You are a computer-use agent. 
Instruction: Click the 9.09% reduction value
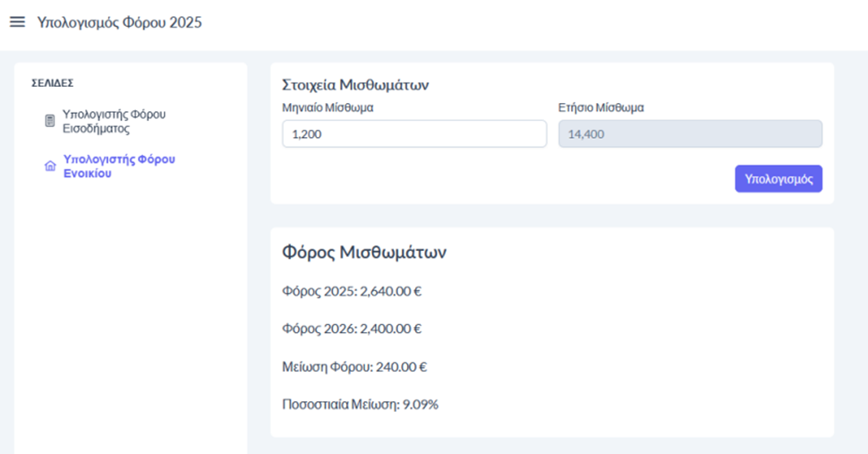pos(421,404)
